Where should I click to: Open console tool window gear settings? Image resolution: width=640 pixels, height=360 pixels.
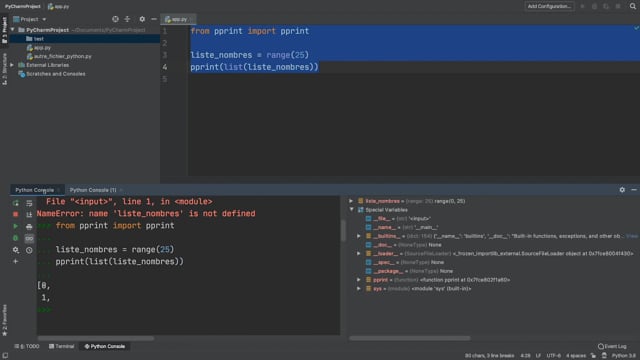tap(622, 190)
